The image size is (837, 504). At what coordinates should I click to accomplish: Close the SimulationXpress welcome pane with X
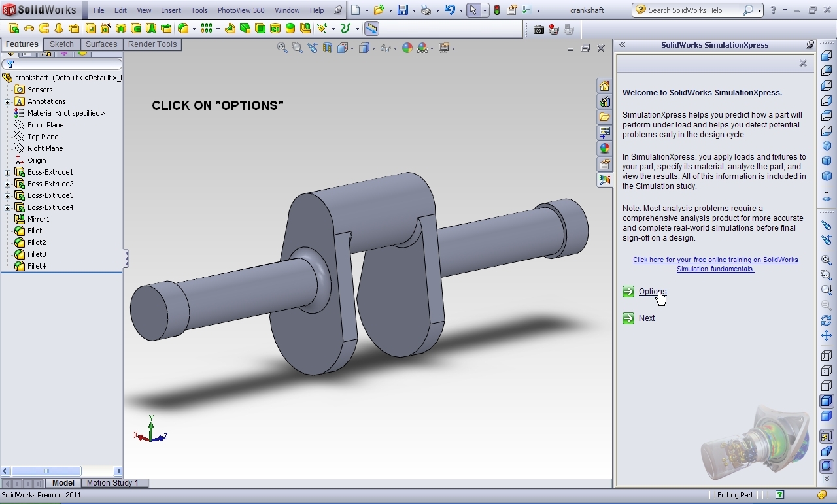tap(803, 63)
